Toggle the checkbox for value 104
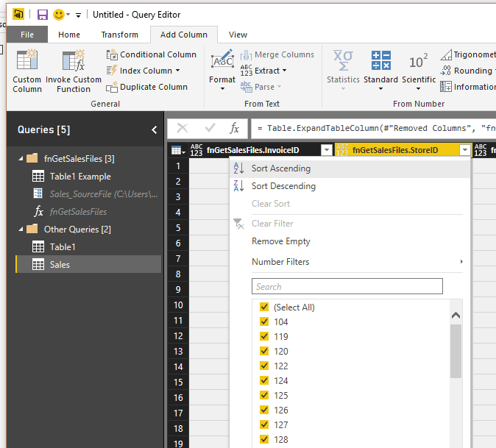The height and width of the screenshot is (448, 496). point(264,321)
